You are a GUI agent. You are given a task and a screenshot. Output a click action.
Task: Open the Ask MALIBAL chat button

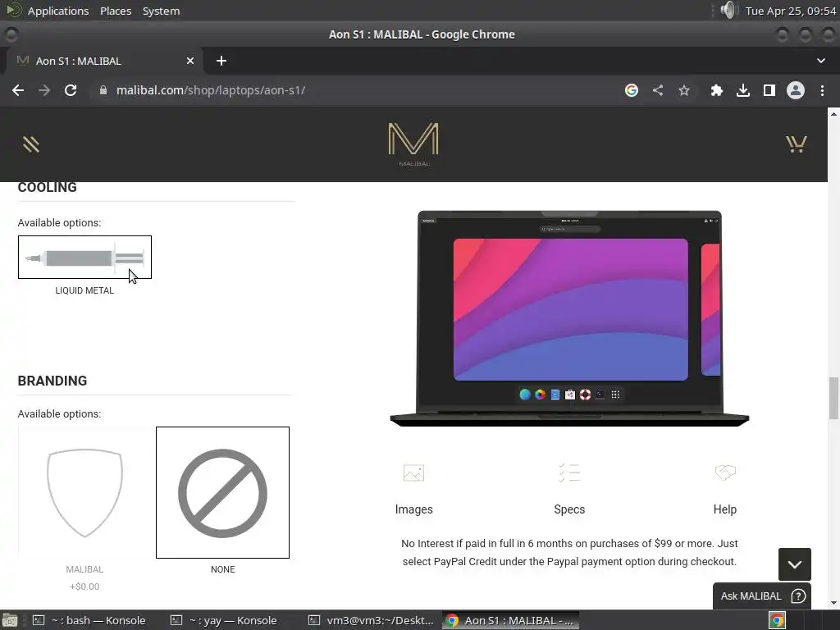pyautogui.click(x=762, y=596)
